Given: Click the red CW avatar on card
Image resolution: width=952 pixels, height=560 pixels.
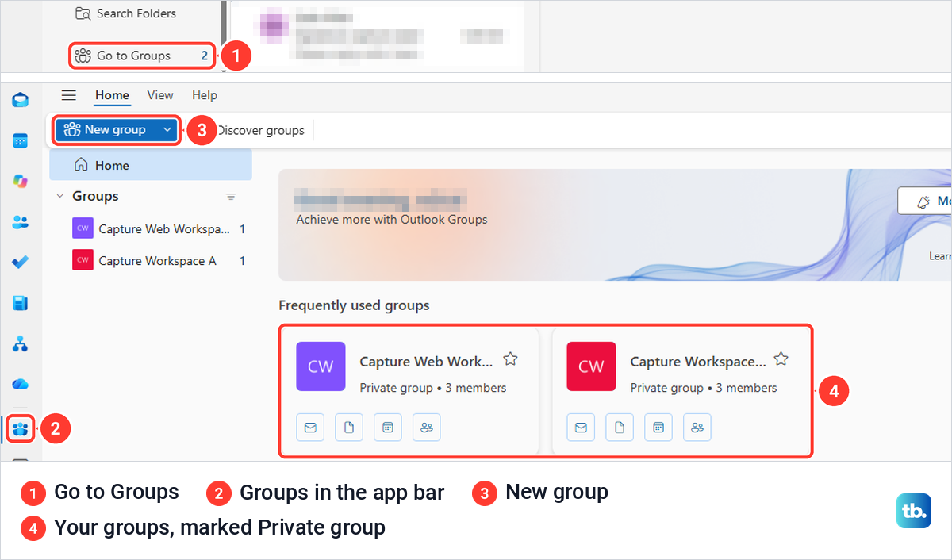Looking at the screenshot, I should click(x=591, y=366).
